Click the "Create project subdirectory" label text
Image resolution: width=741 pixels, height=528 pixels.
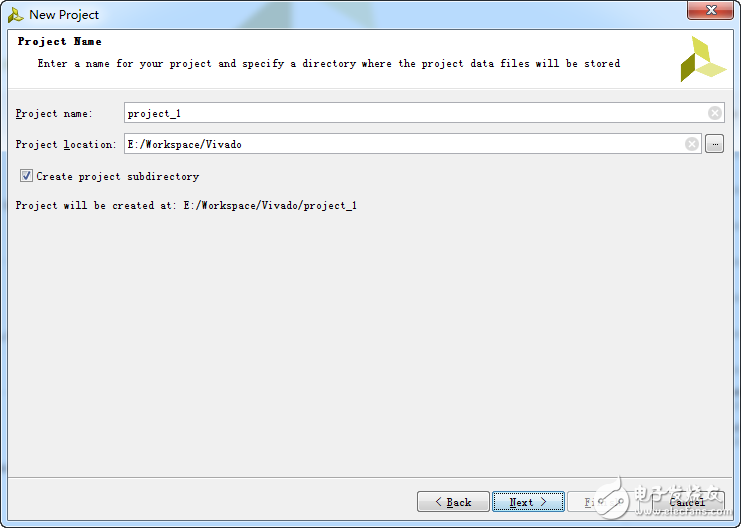pyautogui.click(x=118, y=177)
